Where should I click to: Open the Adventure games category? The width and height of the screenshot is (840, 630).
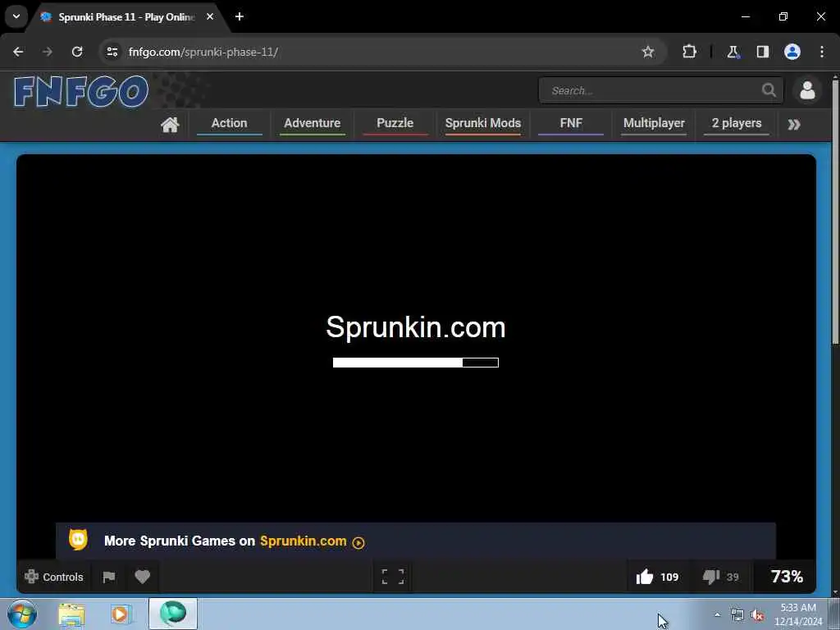coord(313,123)
